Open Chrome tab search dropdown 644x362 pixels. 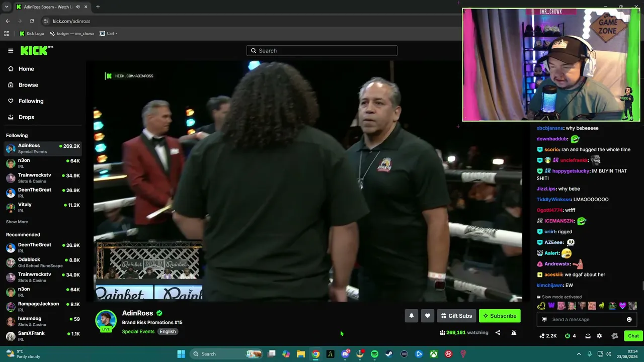tap(7, 7)
